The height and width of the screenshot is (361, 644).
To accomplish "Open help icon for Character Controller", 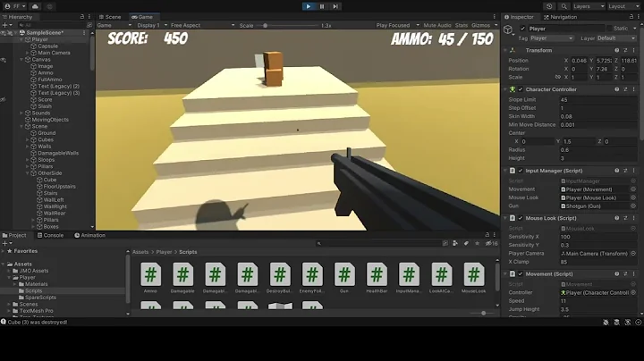I will pos(616,89).
